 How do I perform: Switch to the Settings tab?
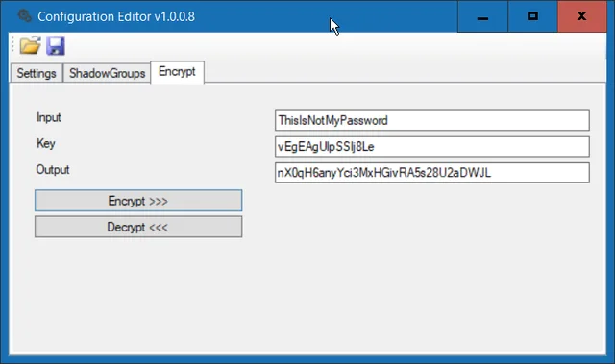pyautogui.click(x=37, y=73)
